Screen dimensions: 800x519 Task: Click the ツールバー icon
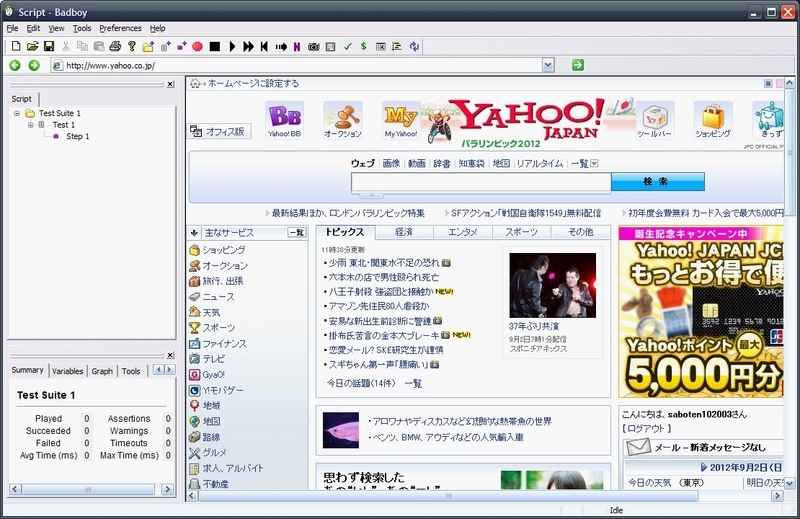[655, 120]
